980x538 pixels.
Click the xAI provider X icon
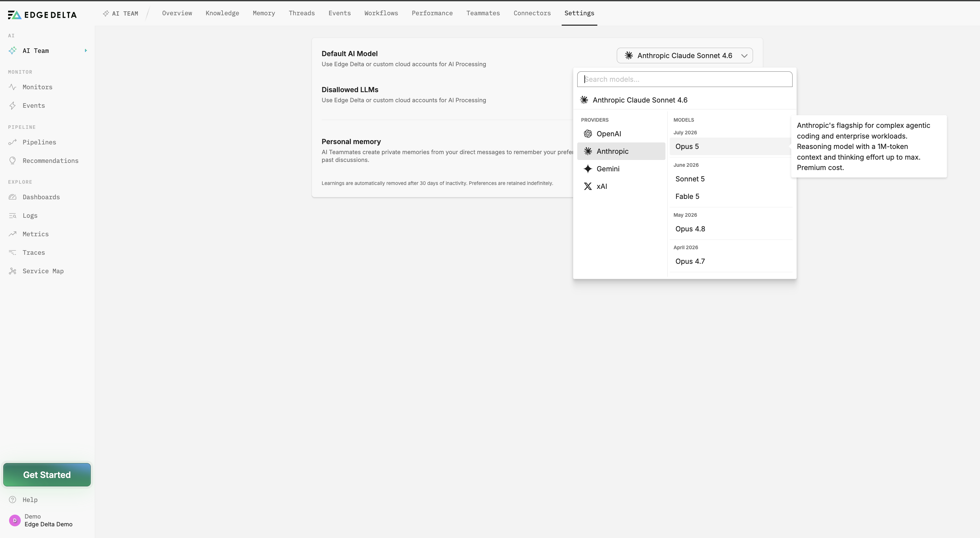tap(588, 186)
